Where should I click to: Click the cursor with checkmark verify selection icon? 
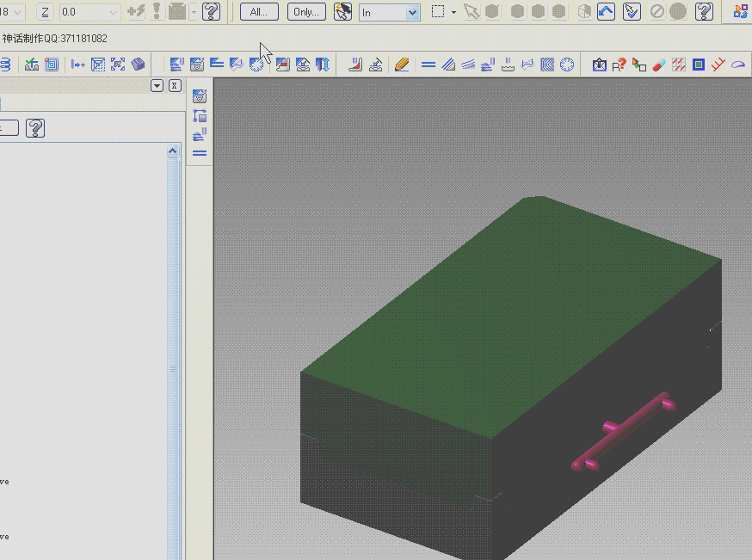[632, 11]
